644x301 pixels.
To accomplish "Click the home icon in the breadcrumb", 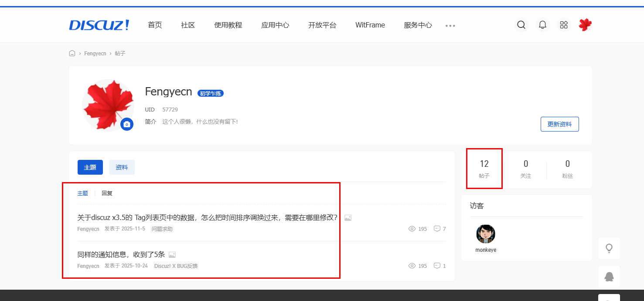I will tap(72, 53).
